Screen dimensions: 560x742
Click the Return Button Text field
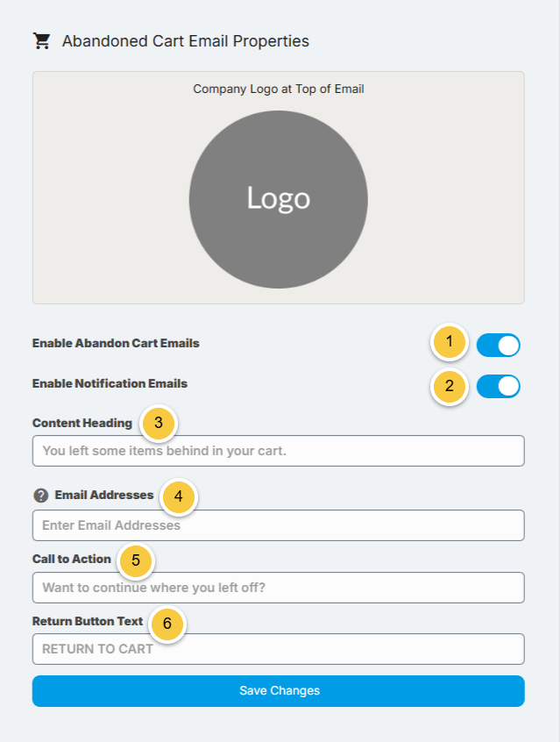(x=279, y=649)
